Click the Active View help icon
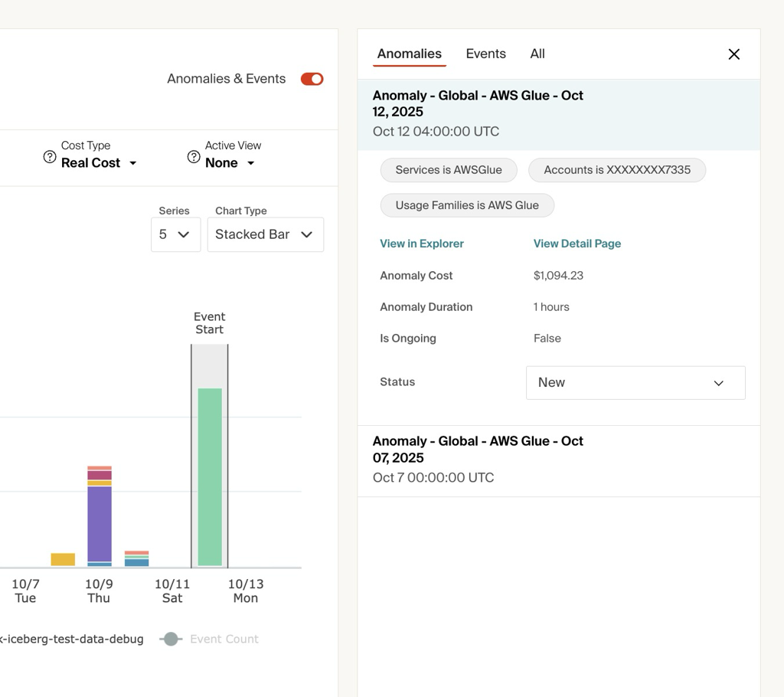Viewport: 784px width, 697px height. [194, 156]
